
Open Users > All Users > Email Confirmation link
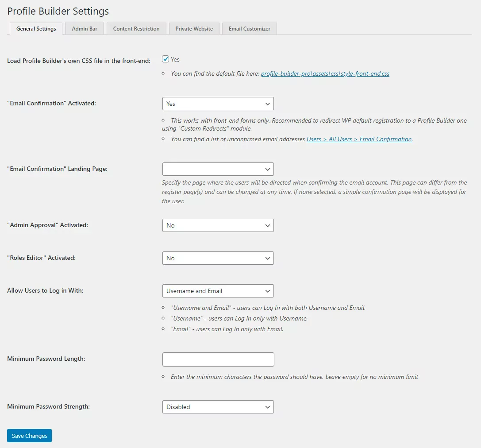click(x=359, y=139)
